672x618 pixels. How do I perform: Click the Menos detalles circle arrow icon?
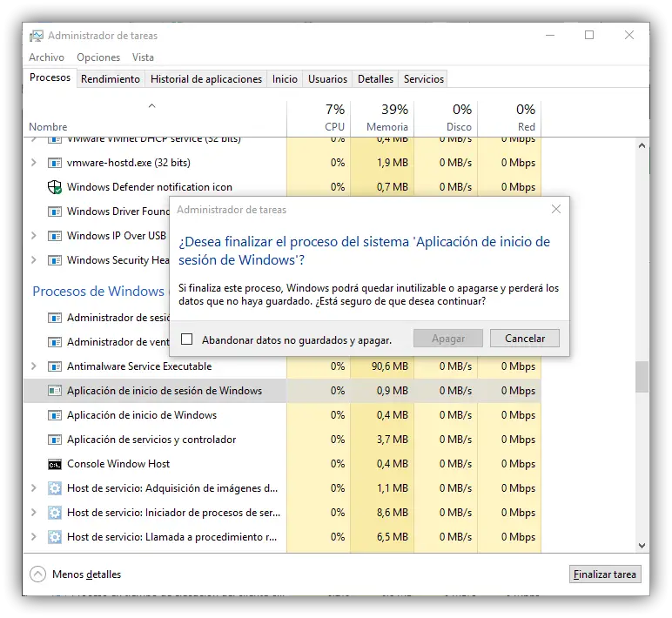tap(37, 574)
